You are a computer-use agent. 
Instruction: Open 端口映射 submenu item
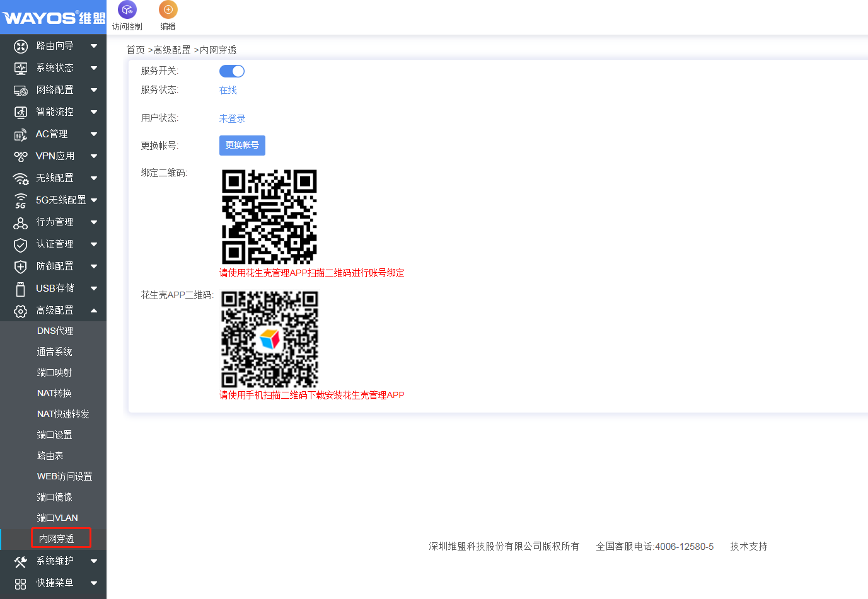click(x=54, y=372)
